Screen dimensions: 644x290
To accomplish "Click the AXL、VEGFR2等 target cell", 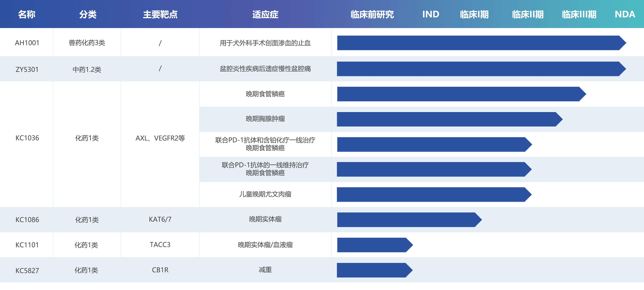I will (160, 138).
